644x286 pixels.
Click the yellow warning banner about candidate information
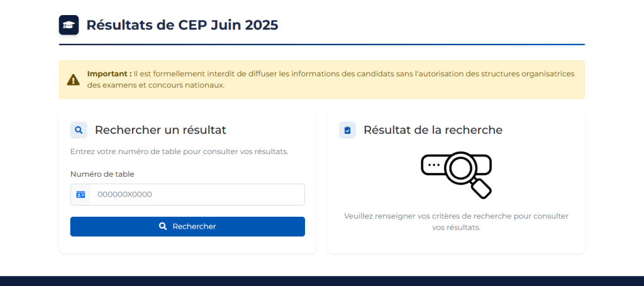coord(322,80)
